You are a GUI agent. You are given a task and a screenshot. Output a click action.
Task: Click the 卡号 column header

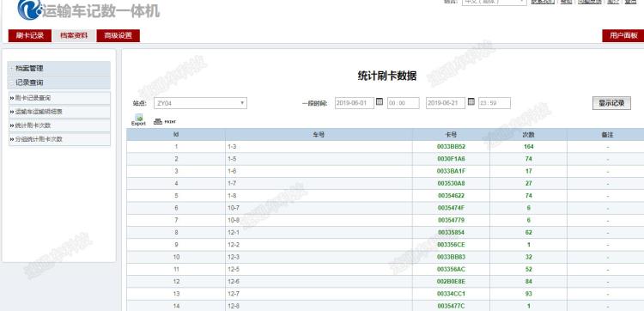451,134
